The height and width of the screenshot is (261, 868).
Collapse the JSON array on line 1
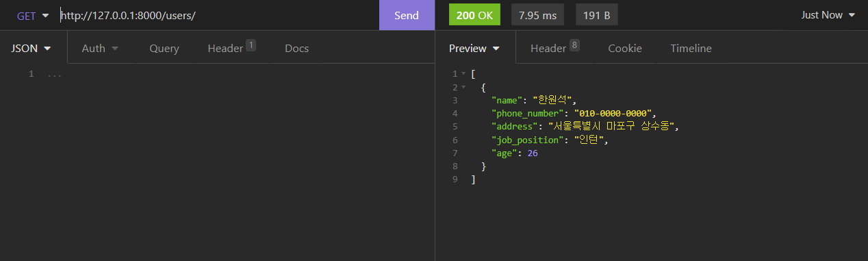point(463,73)
